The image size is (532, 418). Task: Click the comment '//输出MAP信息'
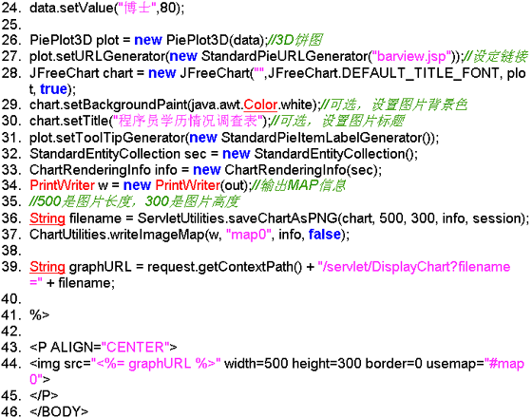(x=298, y=185)
